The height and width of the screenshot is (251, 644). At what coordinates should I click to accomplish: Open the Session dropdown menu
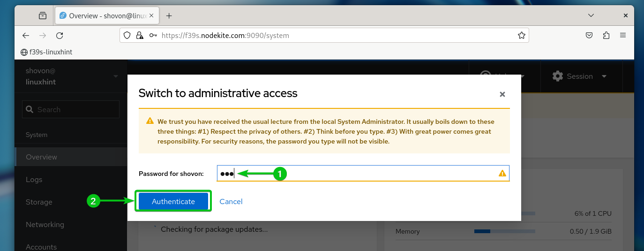(579, 76)
